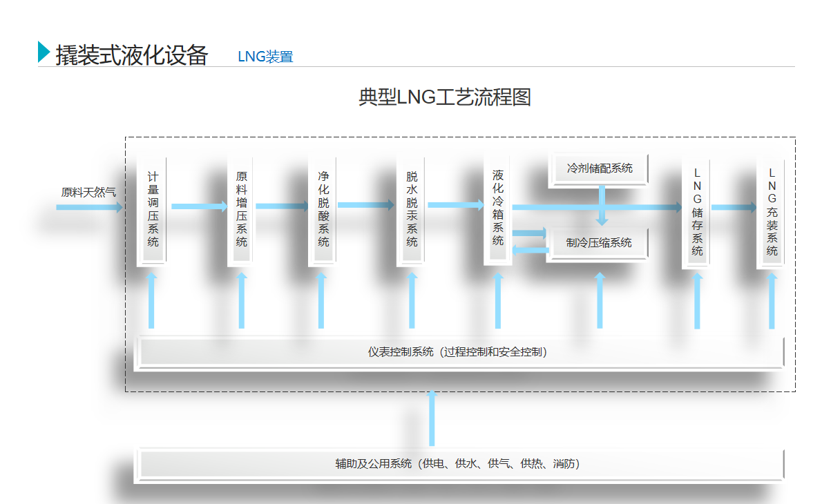The height and width of the screenshot is (504, 822).
Task: Click the 净化脱酸系统 block
Action: [323, 209]
